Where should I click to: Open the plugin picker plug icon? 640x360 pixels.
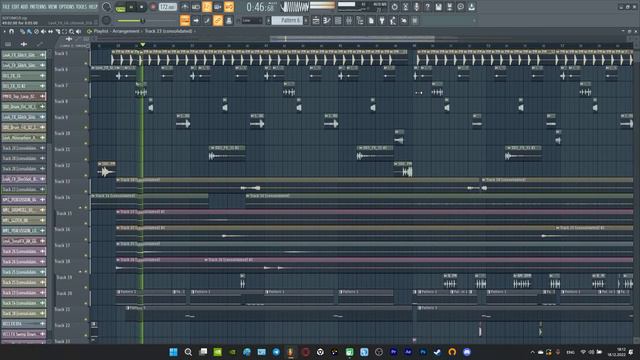[x=382, y=20]
